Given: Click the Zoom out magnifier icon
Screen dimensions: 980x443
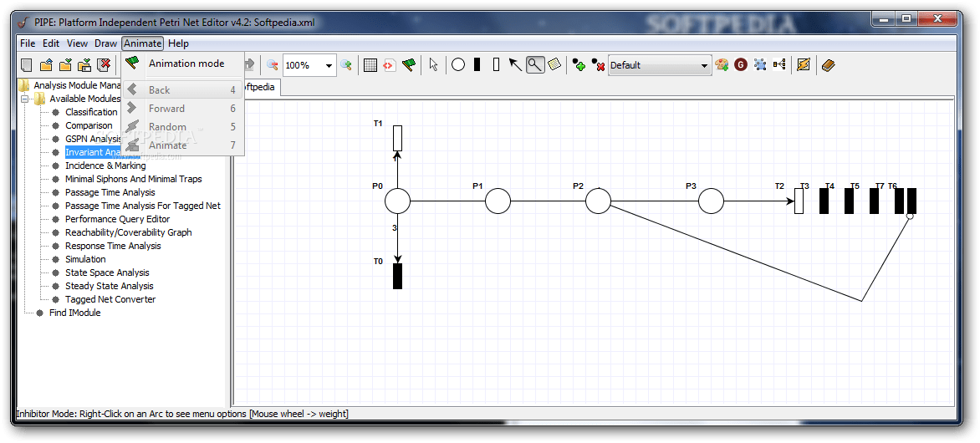Looking at the screenshot, I should 272,65.
